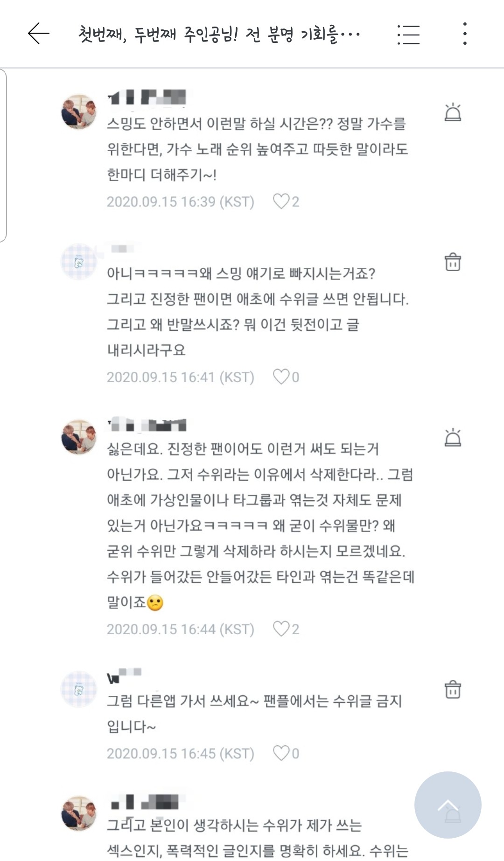The width and height of the screenshot is (504, 861).
Task: Report the 16:44 comment with siren icon
Action: tap(452, 438)
